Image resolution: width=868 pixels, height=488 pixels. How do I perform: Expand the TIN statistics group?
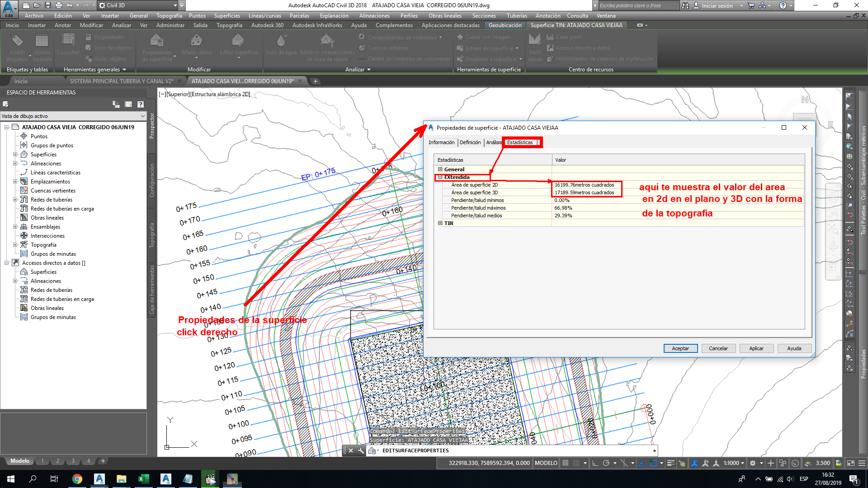[x=440, y=223]
